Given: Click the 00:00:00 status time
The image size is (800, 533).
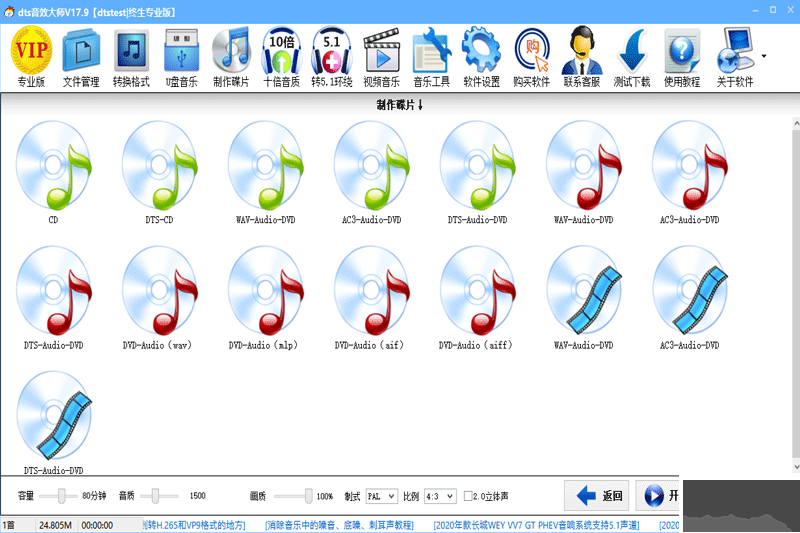Looking at the screenshot, I should coord(97,525).
